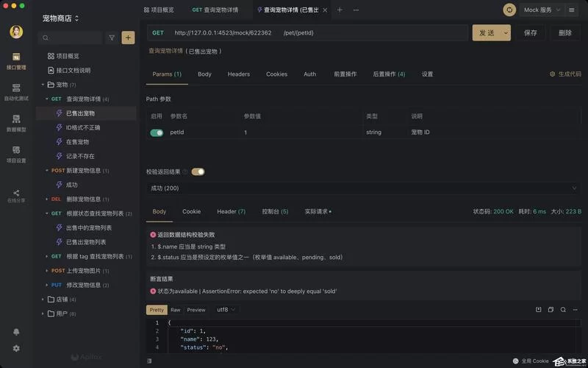Expand the PUT 修改宠物信息 node
Image resolution: width=588 pixels, height=368 pixels.
coord(47,285)
